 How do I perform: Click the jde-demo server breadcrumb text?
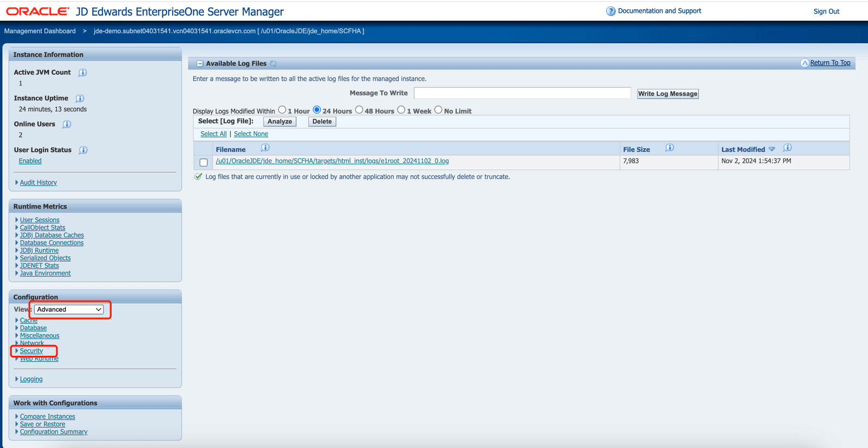tap(229, 31)
